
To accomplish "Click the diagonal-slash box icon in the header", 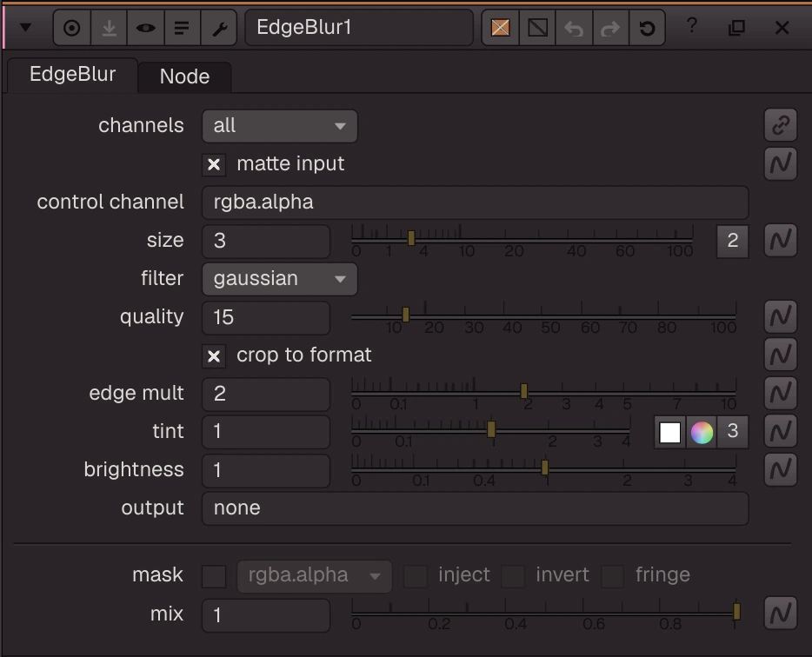I will pos(537,28).
